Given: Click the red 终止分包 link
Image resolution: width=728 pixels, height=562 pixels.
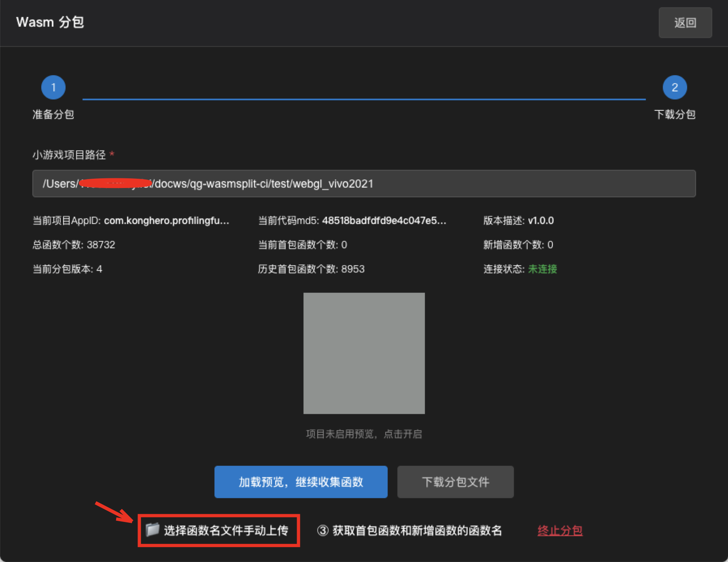Looking at the screenshot, I should point(560,530).
